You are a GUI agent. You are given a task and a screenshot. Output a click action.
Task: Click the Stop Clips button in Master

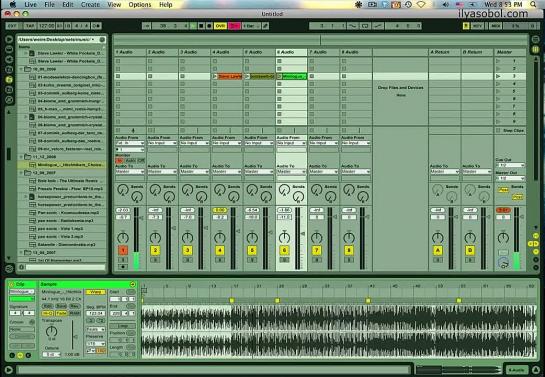coord(510,130)
